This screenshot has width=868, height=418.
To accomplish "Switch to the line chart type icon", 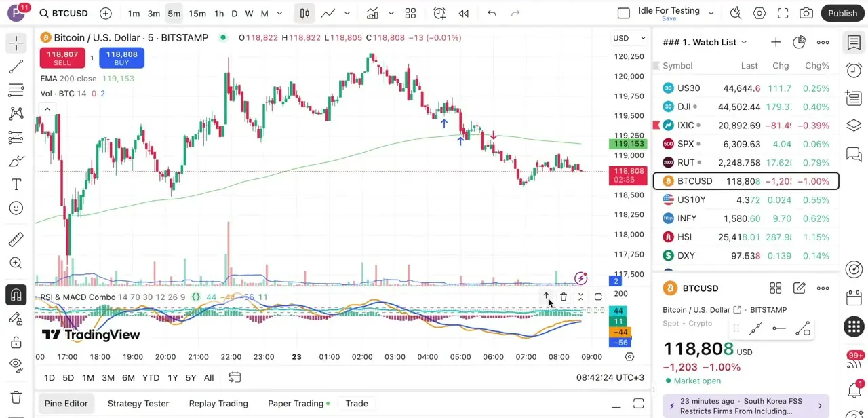I will [x=328, y=13].
